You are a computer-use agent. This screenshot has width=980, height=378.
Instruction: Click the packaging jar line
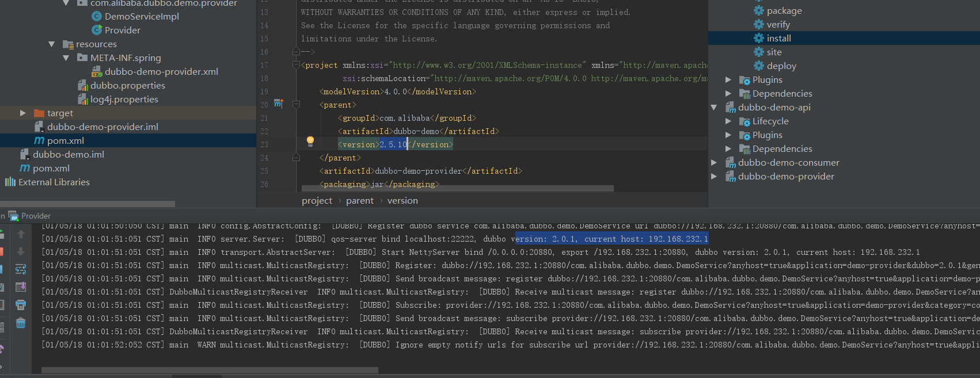pos(379,184)
